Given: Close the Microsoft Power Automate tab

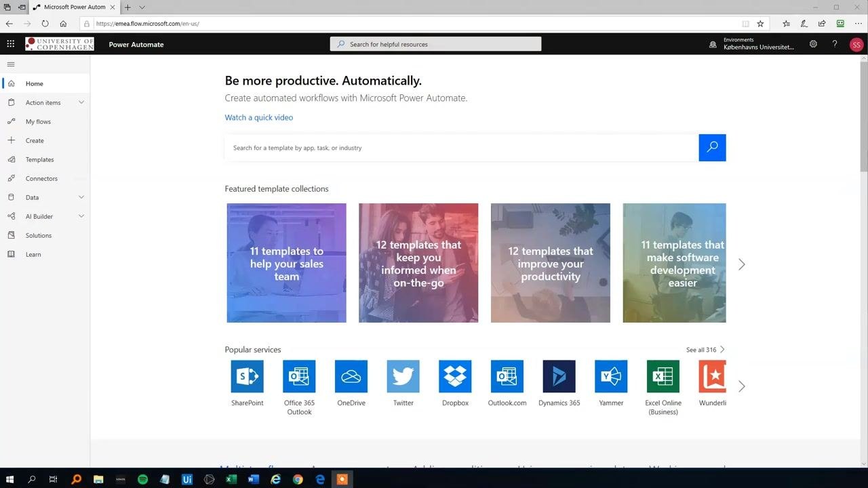Looking at the screenshot, I should (x=113, y=7).
